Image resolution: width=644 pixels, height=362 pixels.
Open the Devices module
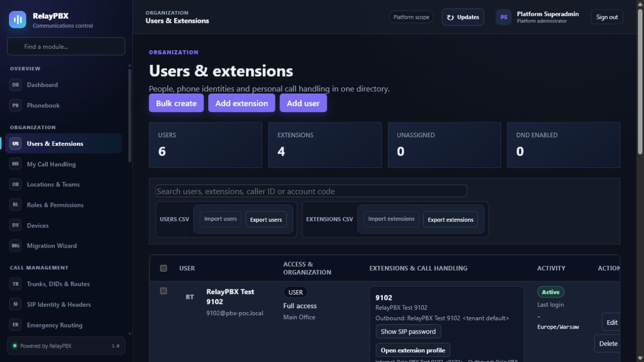tap(65, 225)
